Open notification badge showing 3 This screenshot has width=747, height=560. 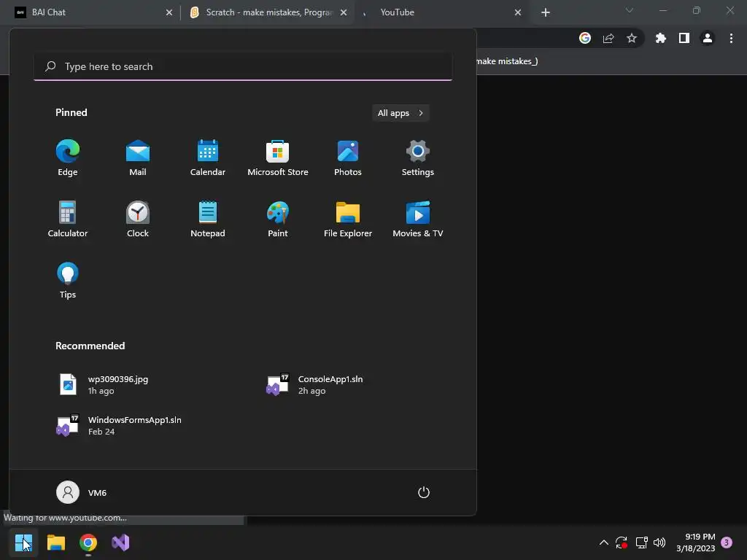pos(727,542)
